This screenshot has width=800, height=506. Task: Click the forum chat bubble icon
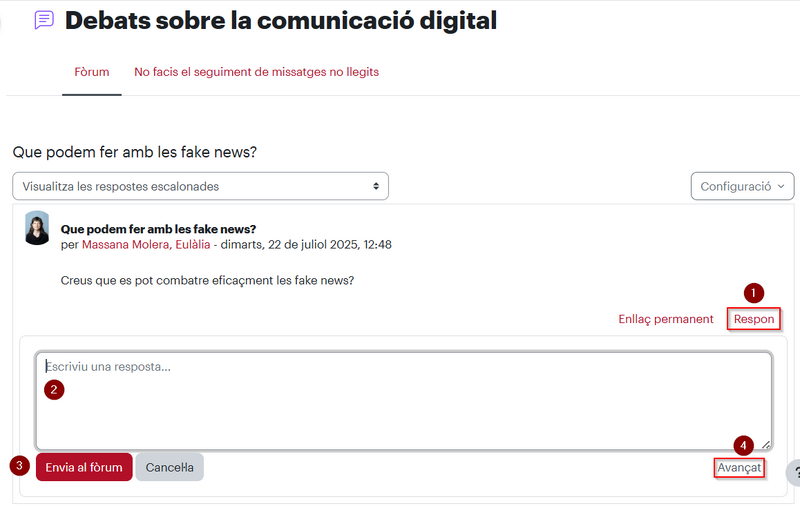pyautogui.click(x=44, y=20)
